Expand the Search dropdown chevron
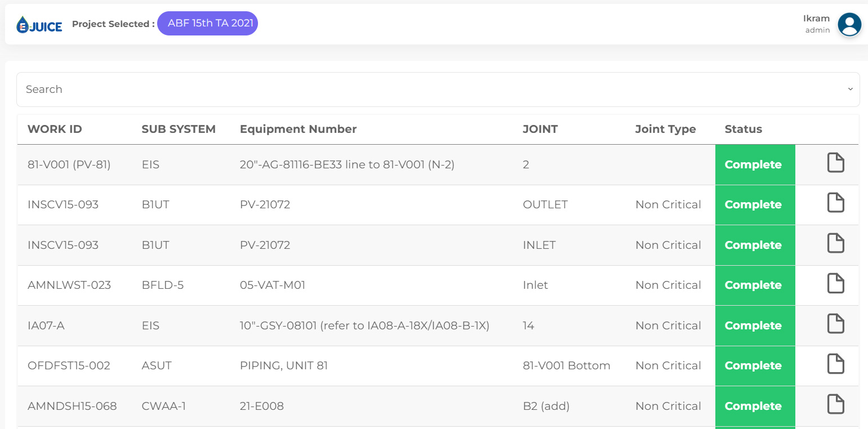 (850, 89)
